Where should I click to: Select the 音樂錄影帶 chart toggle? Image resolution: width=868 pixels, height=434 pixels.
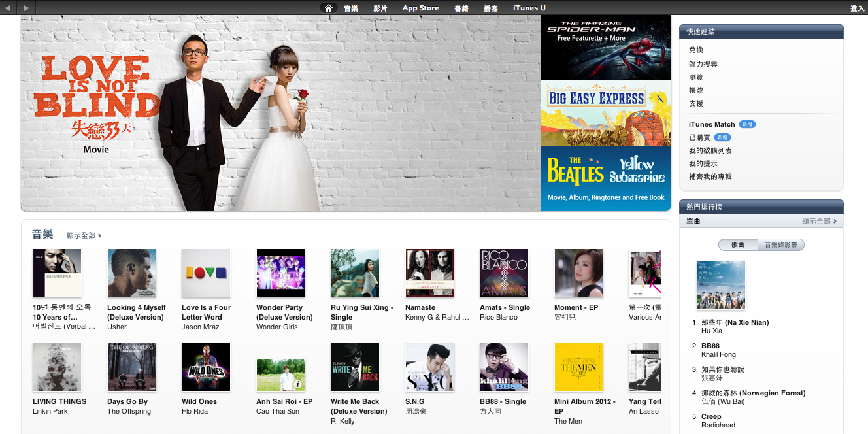coord(781,244)
